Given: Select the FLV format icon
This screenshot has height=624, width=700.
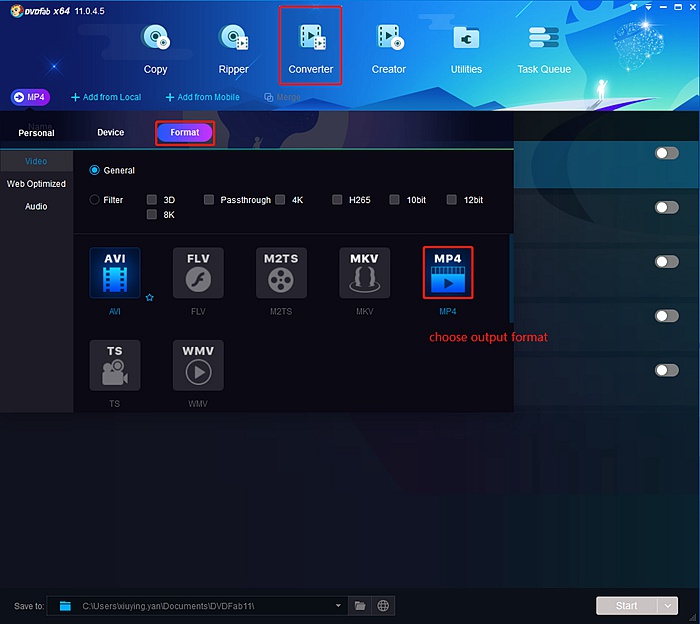Looking at the screenshot, I should click(198, 273).
